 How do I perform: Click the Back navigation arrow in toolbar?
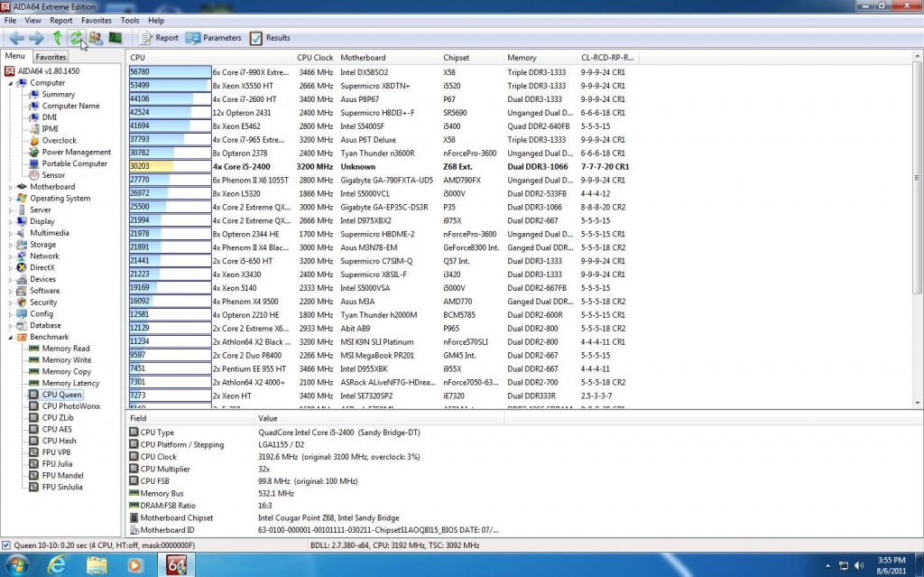click(x=16, y=38)
